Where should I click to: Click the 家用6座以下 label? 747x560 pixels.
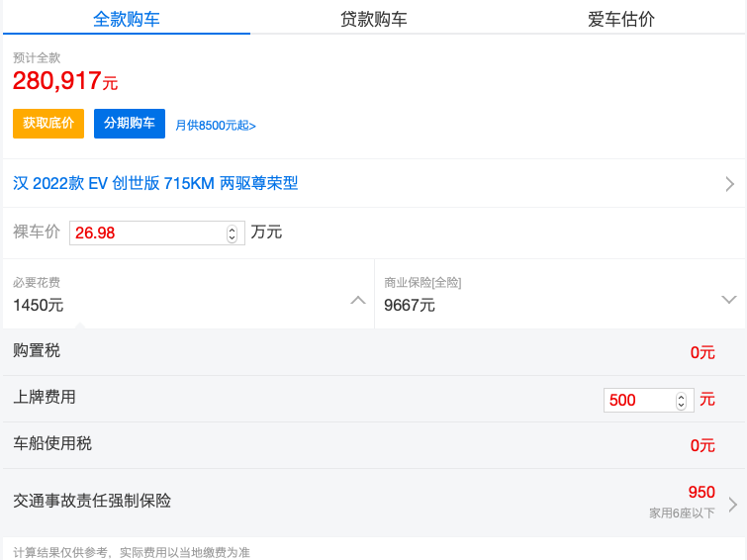(682, 513)
